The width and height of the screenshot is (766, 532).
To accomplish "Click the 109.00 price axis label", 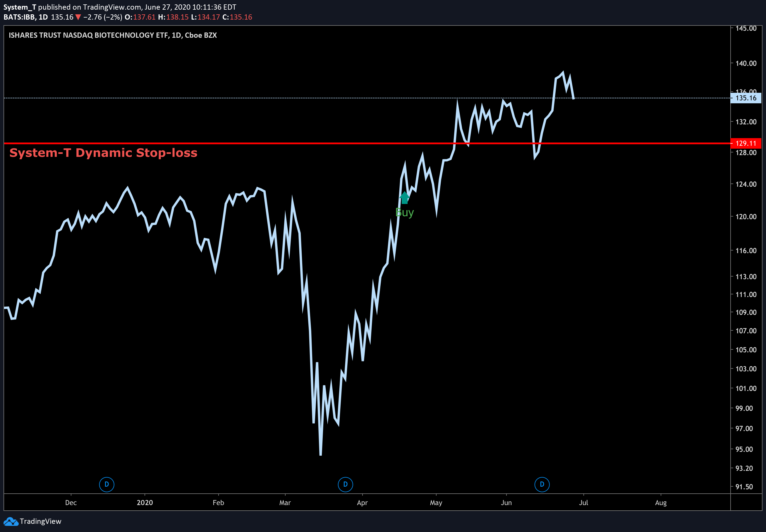I will pos(746,312).
